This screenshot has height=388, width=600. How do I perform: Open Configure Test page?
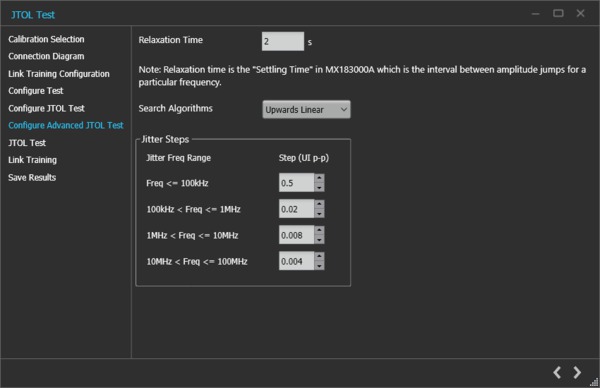pos(36,91)
